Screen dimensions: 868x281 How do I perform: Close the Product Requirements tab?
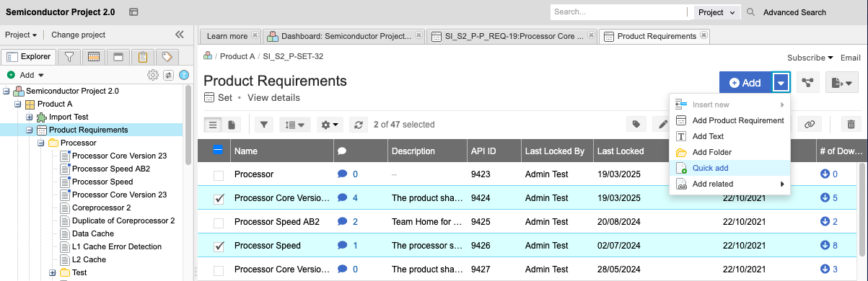(x=704, y=35)
